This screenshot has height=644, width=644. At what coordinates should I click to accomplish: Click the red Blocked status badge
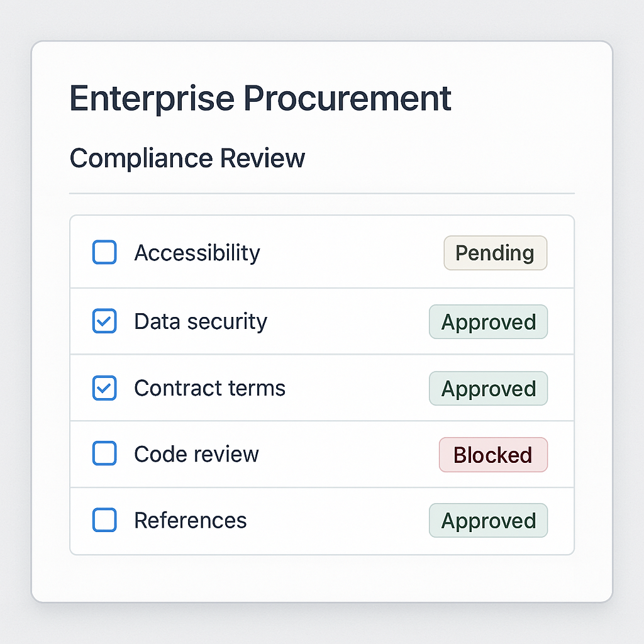point(493,455)
